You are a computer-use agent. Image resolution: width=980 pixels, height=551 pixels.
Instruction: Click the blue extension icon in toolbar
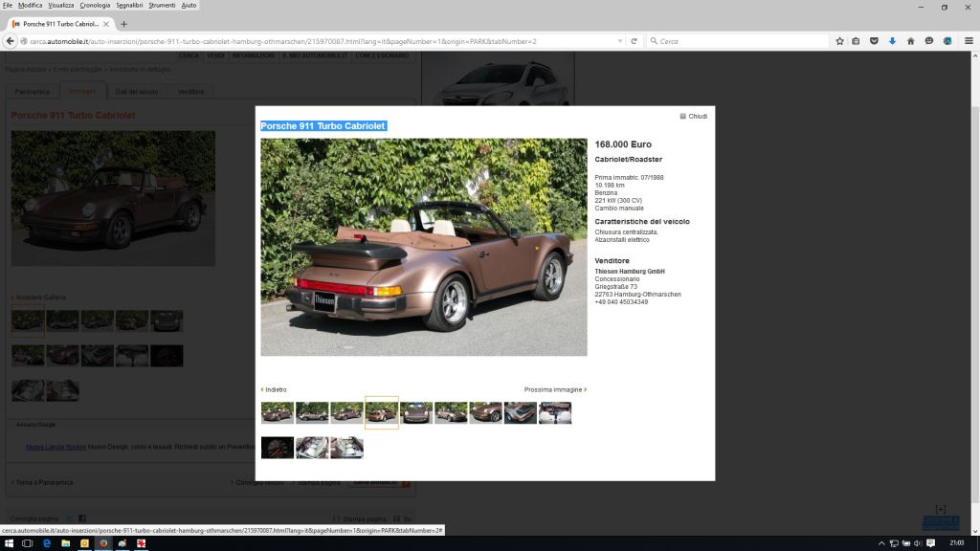coord(947,41)
